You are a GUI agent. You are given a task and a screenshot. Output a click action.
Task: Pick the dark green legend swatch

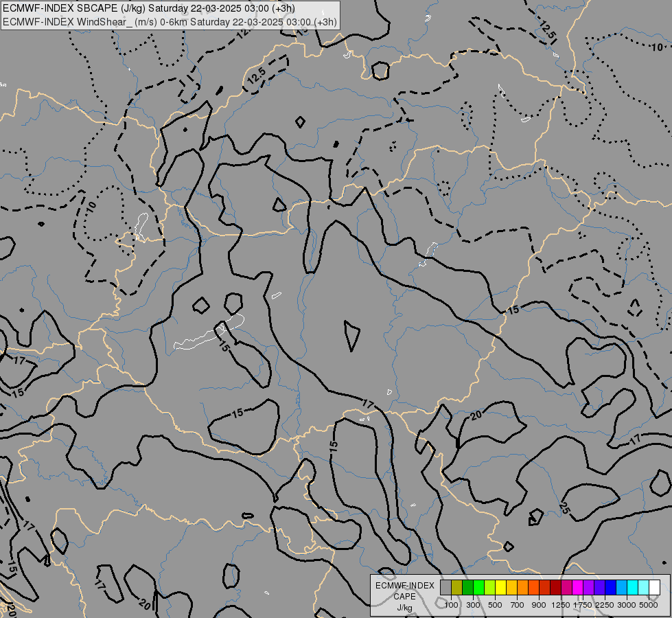coord(467,588)
